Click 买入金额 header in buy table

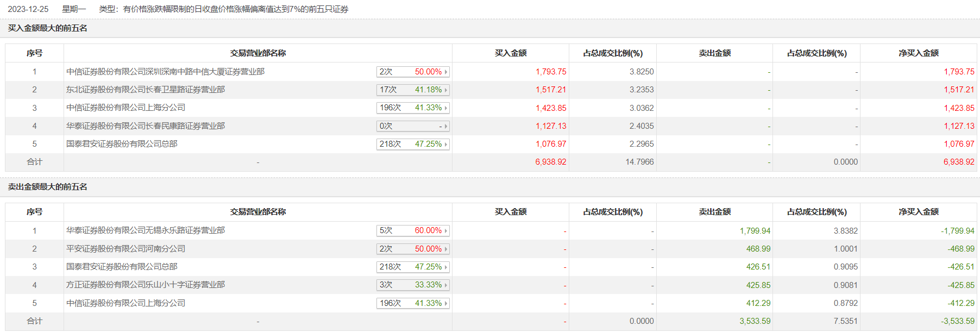[x=511, y=53]
